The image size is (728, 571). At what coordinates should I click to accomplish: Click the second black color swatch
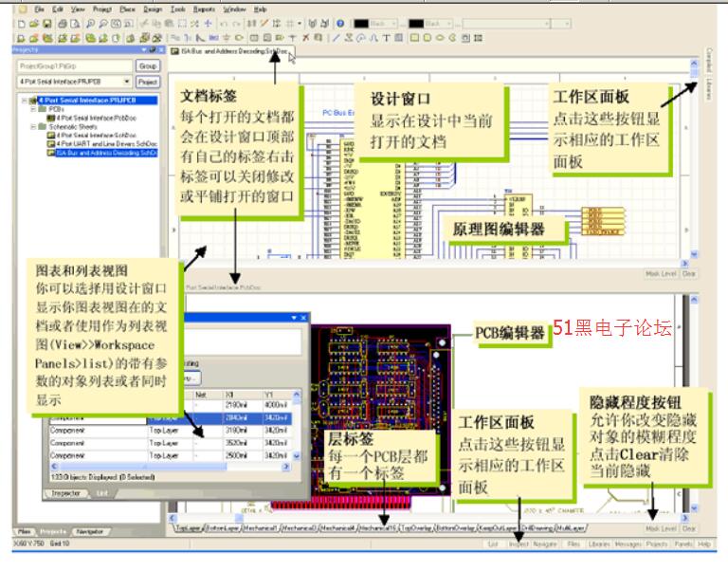coord(416,23)
